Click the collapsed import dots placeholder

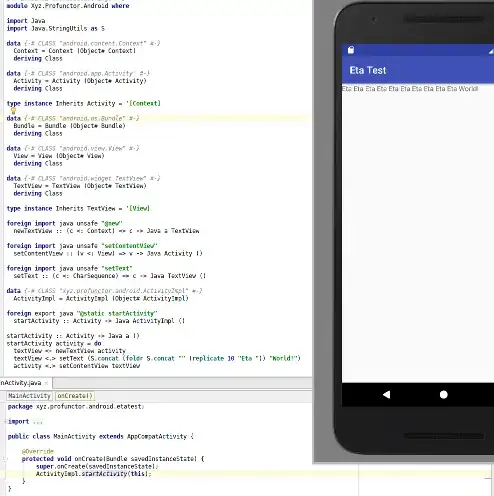tap(38, 422)
